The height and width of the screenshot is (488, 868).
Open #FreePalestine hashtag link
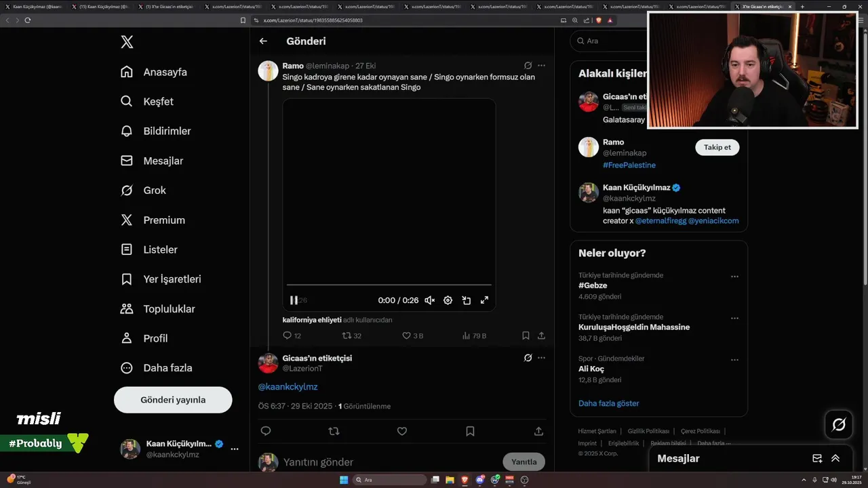coord(629,165)
